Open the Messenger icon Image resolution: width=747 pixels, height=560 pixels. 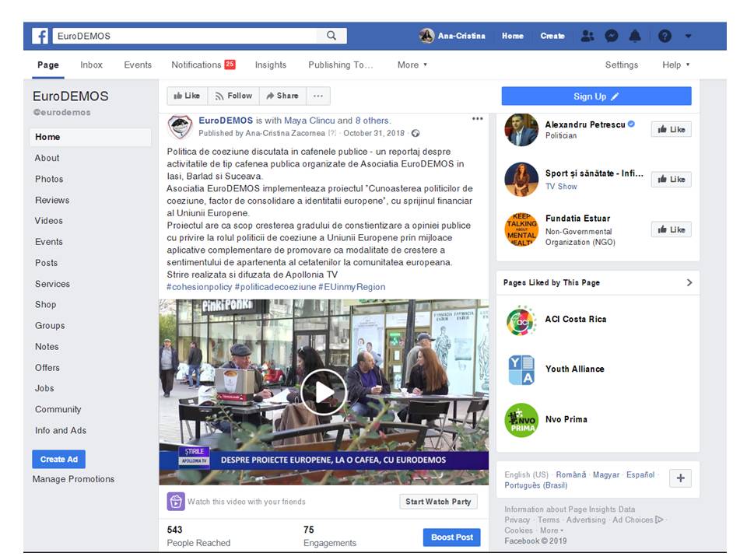coord(612,36)
